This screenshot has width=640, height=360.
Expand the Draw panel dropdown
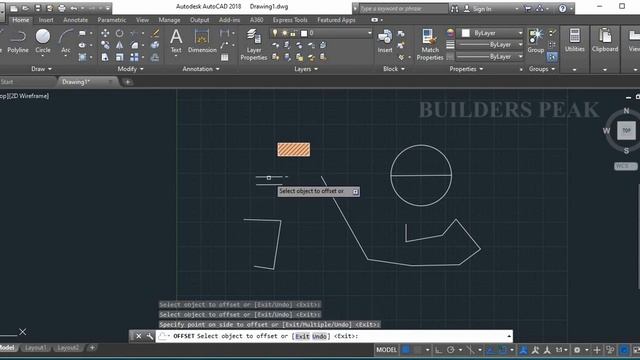[x=42, y=69]
